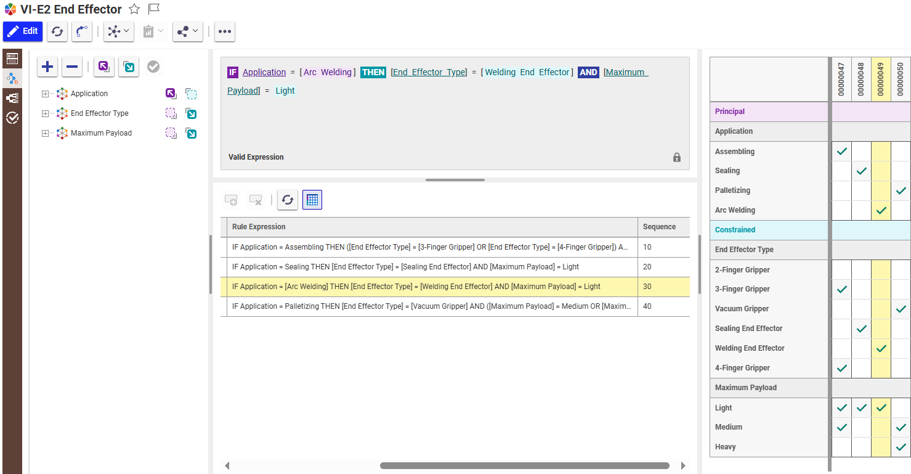Click the horizontal scrollbar under the rules table
The height and width of the screenshot is (474, 911).
tap(524, 465)
